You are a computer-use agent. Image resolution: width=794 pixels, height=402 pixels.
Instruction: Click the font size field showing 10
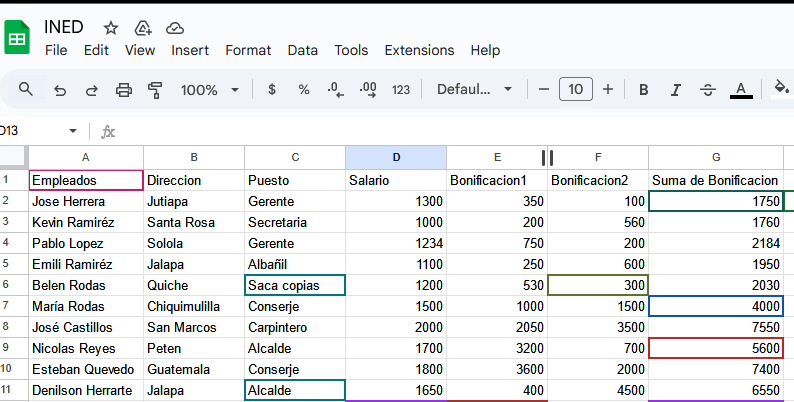[576, 90]
